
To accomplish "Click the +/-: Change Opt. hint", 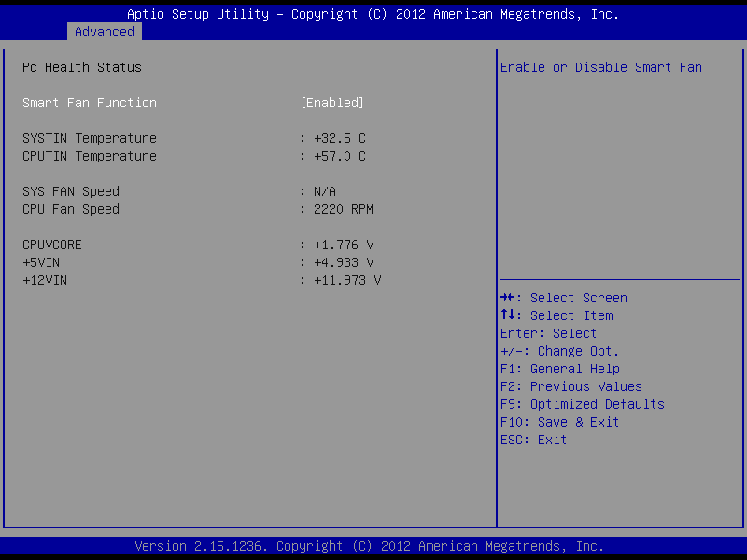I will click(x=560, y=351).
